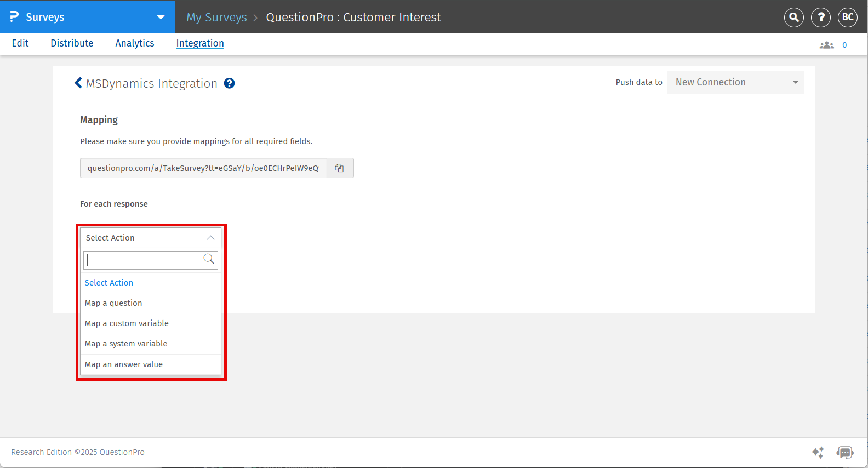Copy the survey URL with copy icon
Image resolution: width=868 pixels, height=468 pixels.
(x=340, y=168)
